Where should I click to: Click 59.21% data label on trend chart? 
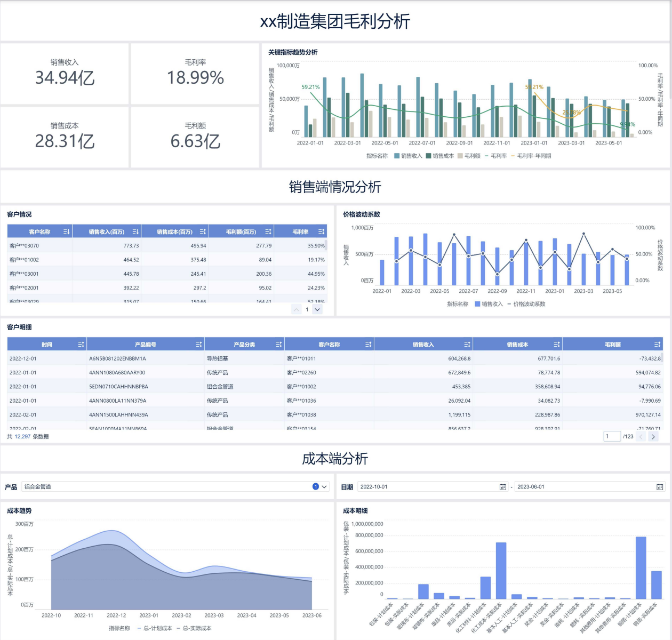click(310, 87)
